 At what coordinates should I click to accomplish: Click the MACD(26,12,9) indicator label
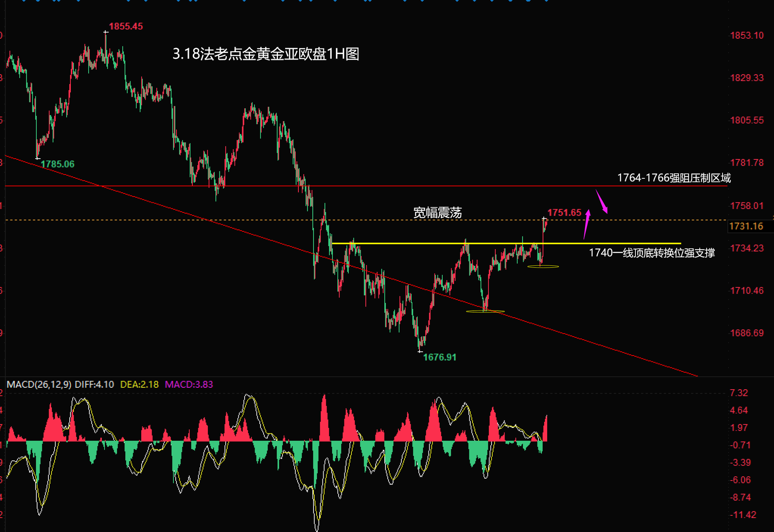tap(39, 384)
